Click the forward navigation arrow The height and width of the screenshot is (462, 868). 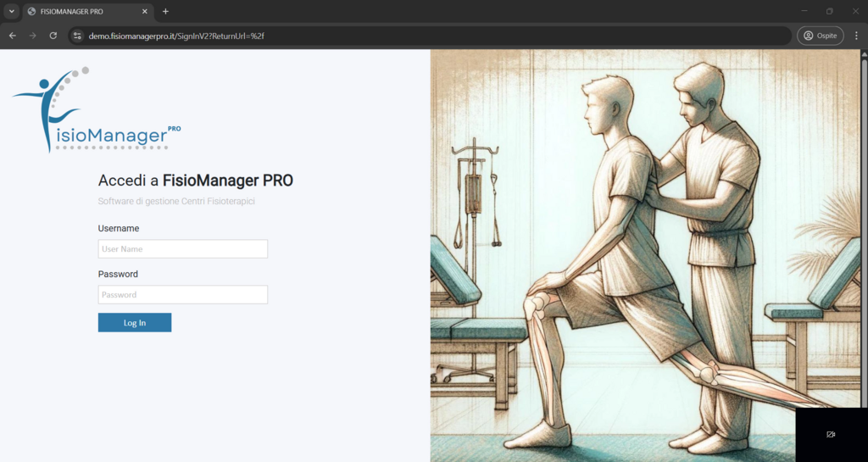33,36
